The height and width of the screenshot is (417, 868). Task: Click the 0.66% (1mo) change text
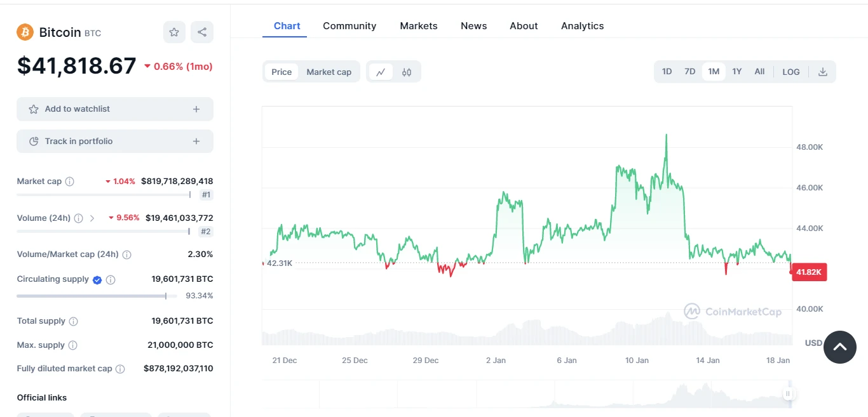[x=179, y=67]
